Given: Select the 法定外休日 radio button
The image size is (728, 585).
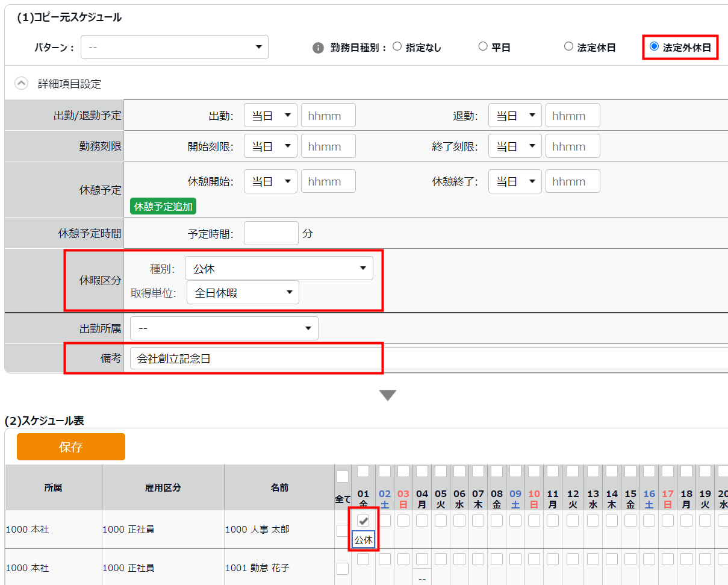Looking at the screenshot, I should 654,46.
